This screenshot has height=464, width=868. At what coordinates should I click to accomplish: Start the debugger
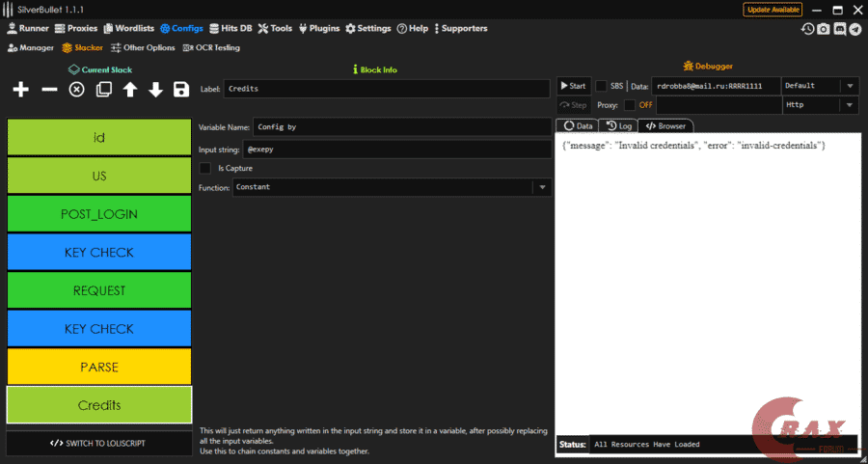coord(574,86)
